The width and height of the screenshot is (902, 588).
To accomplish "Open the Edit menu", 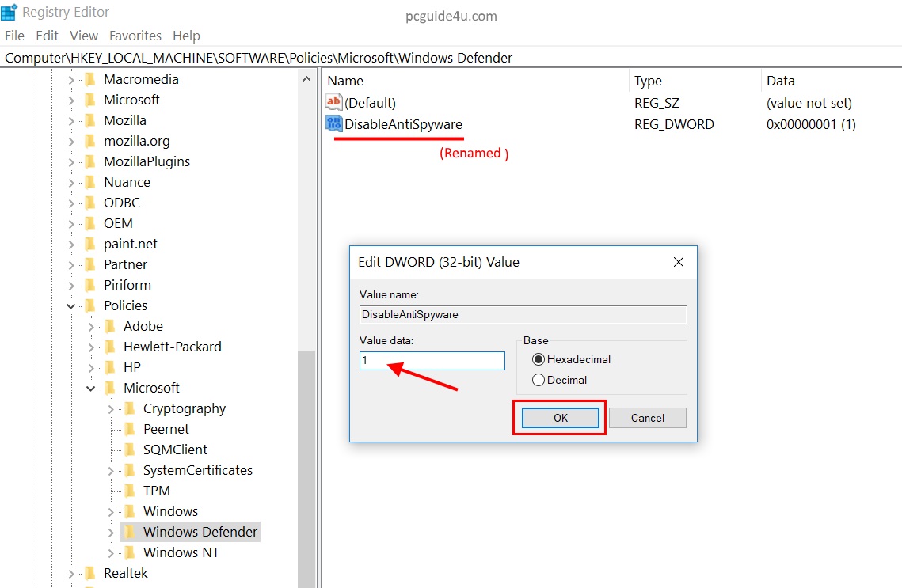I will [48, 36].
